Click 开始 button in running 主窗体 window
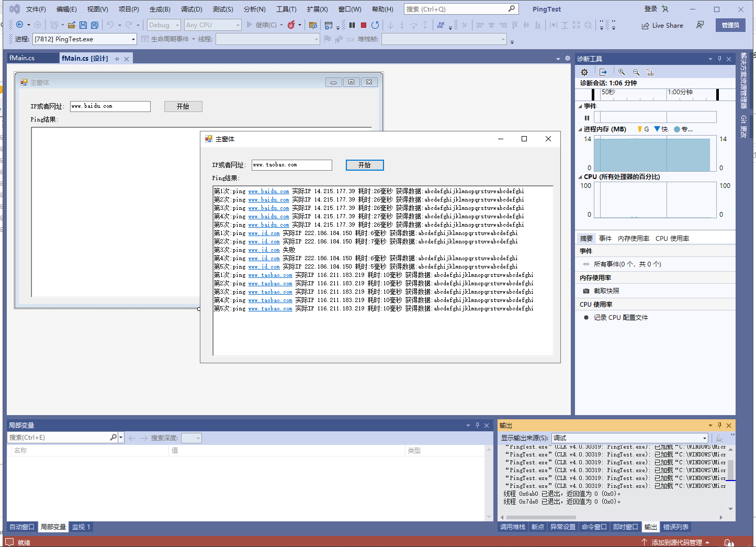 point(365,165)
